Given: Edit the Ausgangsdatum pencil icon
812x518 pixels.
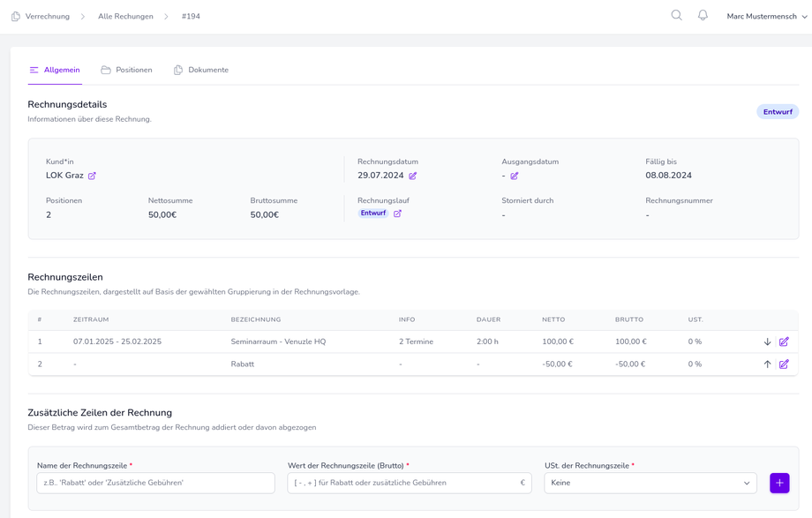Looking at the screenshot, I should click(x=515, y=176).
